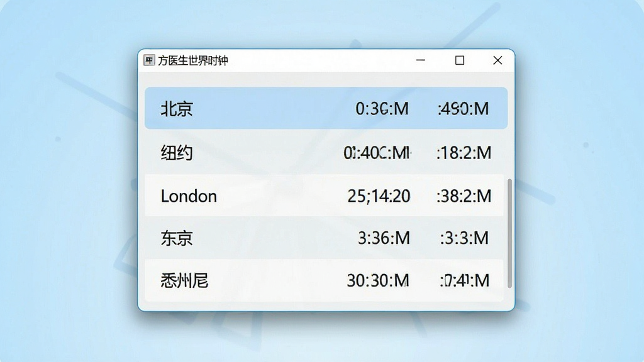Click the 25;14:20 time for London
This screenshot has height=362, width=644.
click(379, 196)
